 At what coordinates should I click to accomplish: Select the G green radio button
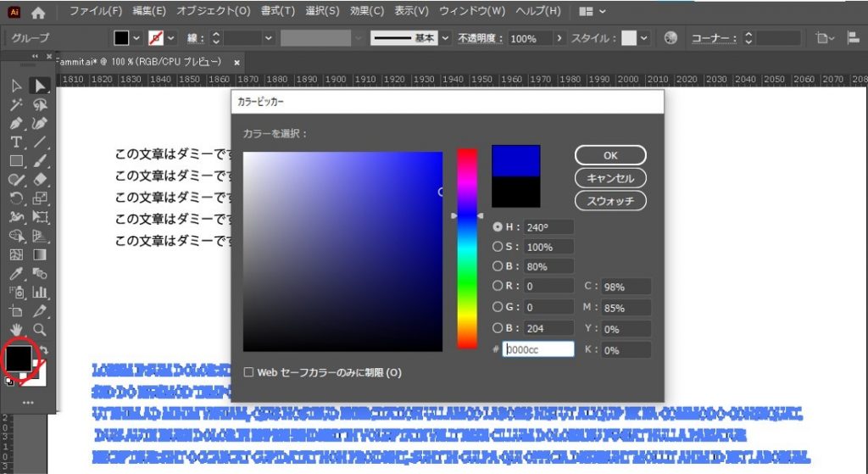tap(497, 307)
